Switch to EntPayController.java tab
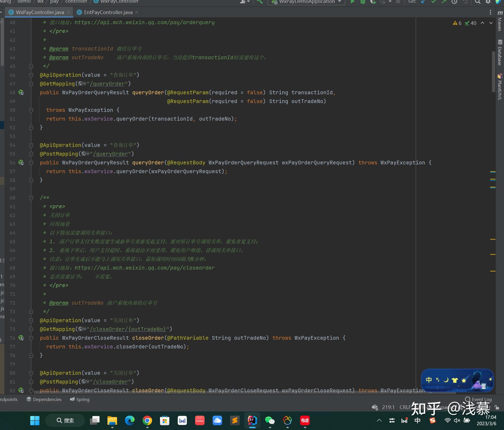The width and height of the screenshot is (504, 430). click(108, 12)
